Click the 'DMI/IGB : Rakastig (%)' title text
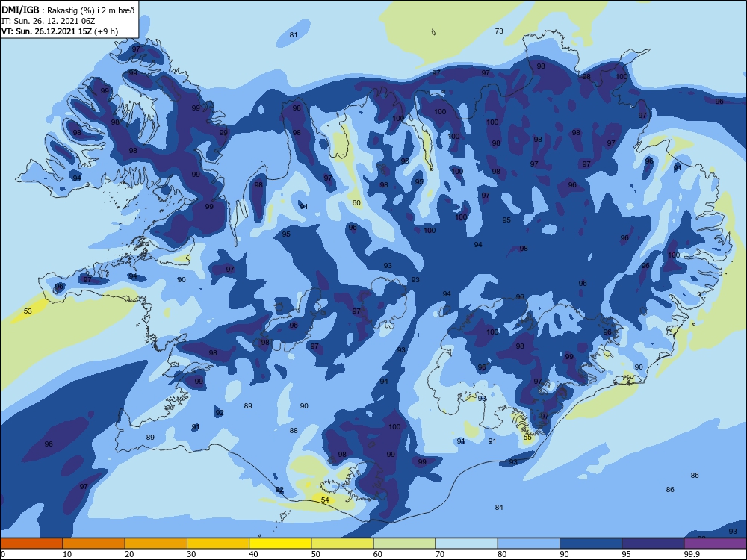The height and width of the screenshot is (560, 747). coord(68,10)
